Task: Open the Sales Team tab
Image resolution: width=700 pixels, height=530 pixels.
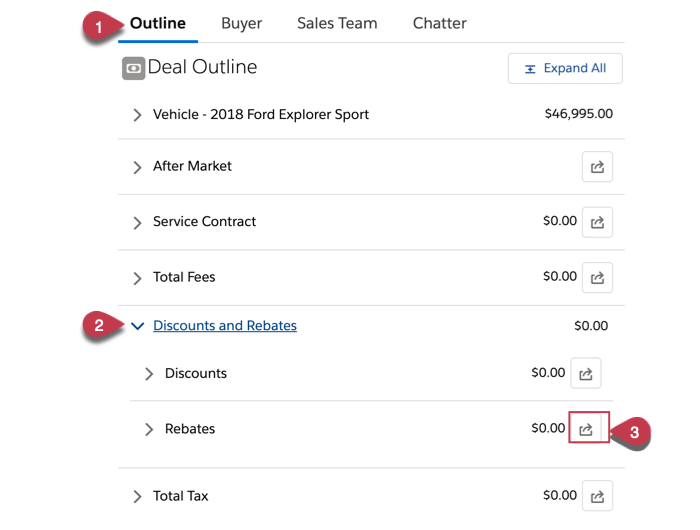Action: click(x=337, y=23)
